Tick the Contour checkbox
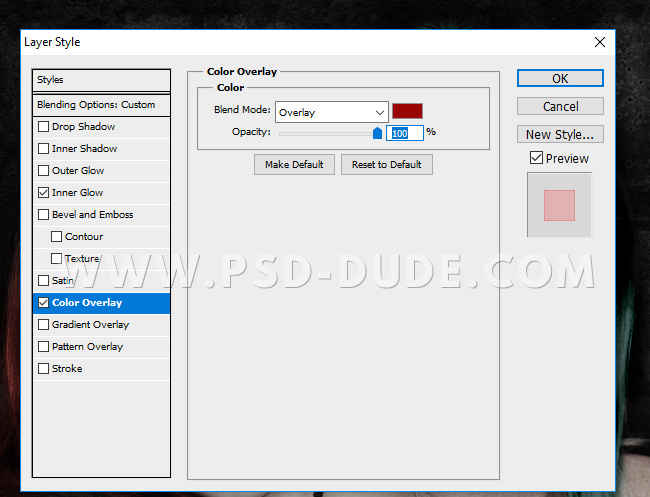650x497 pixels. tap(56, 236)
